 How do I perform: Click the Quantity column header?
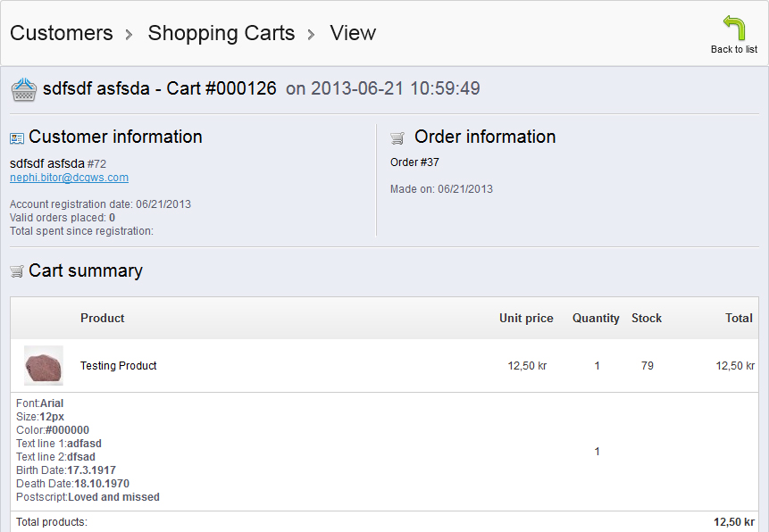(596, 318)
